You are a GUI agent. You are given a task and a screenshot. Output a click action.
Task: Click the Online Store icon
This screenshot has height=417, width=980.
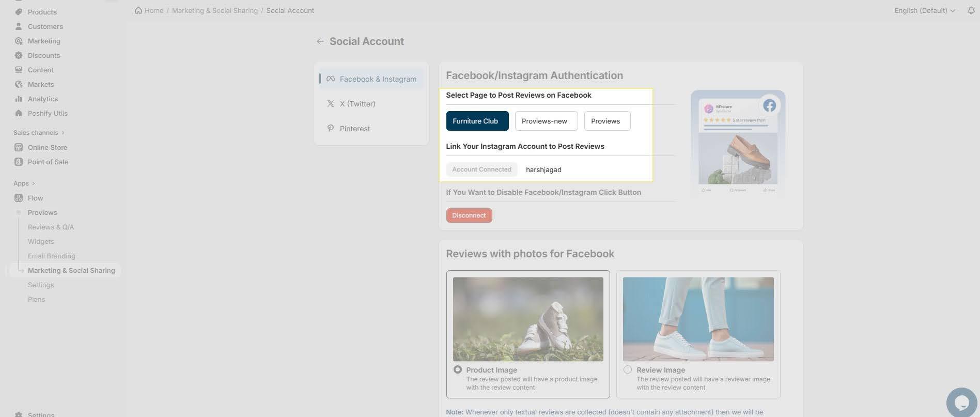(19, 147)
